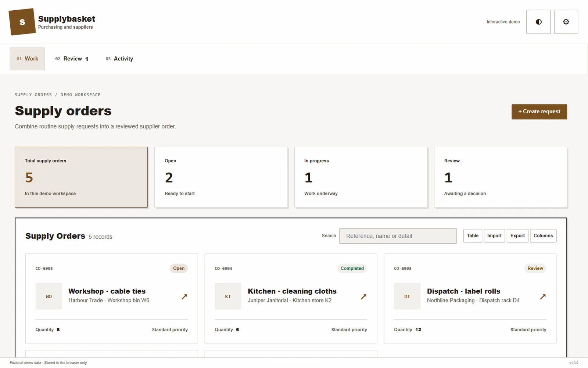Select the Total supply orders card
The width and height of the screenshot is (588, 368).
tap(81, 177)
